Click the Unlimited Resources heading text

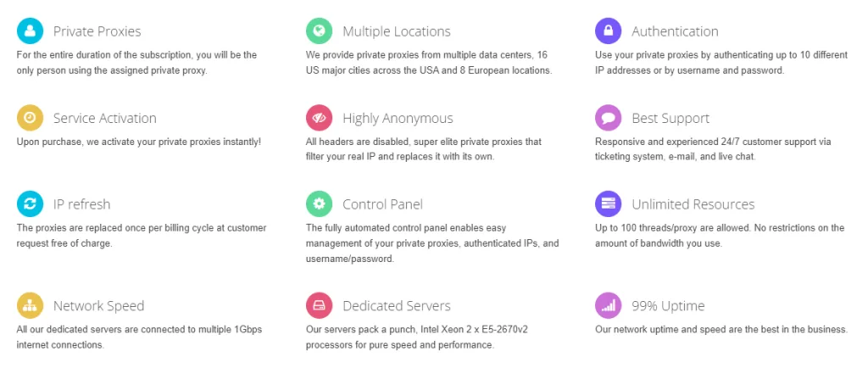(x=693, y=204)
